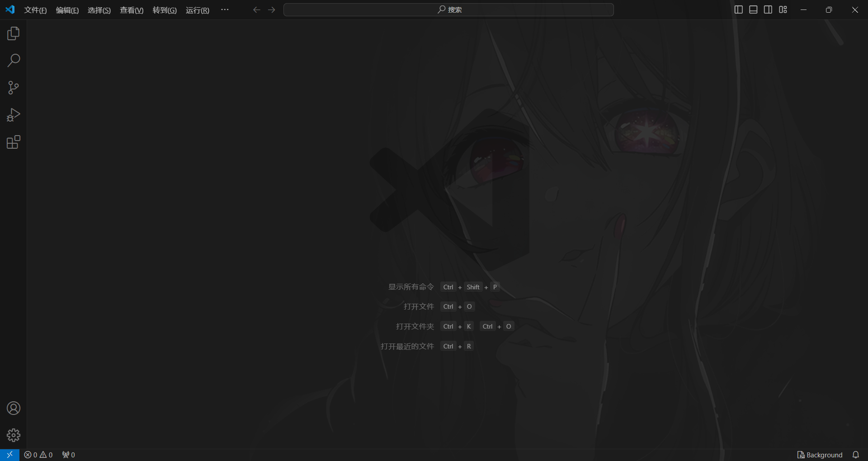
Task: Minimize the VS Code window
Action: [803, 9]
